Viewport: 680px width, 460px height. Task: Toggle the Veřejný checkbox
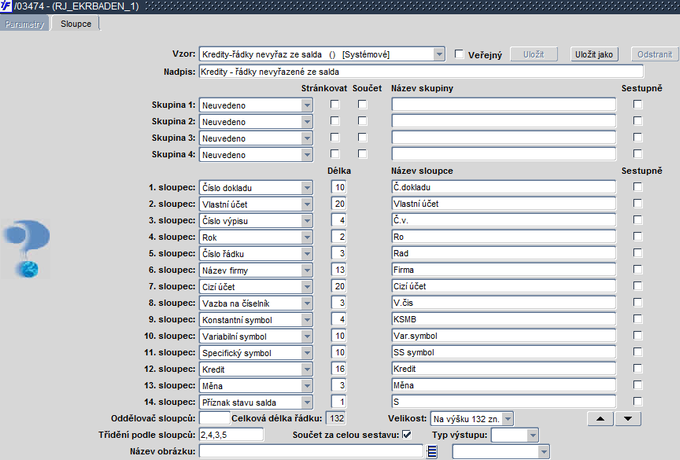(459, 54)
